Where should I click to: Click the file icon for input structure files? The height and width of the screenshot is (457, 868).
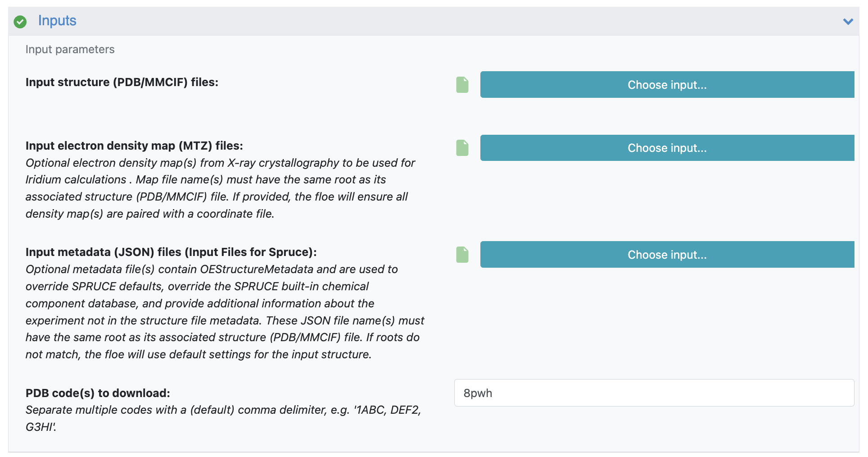pos(462,85)
